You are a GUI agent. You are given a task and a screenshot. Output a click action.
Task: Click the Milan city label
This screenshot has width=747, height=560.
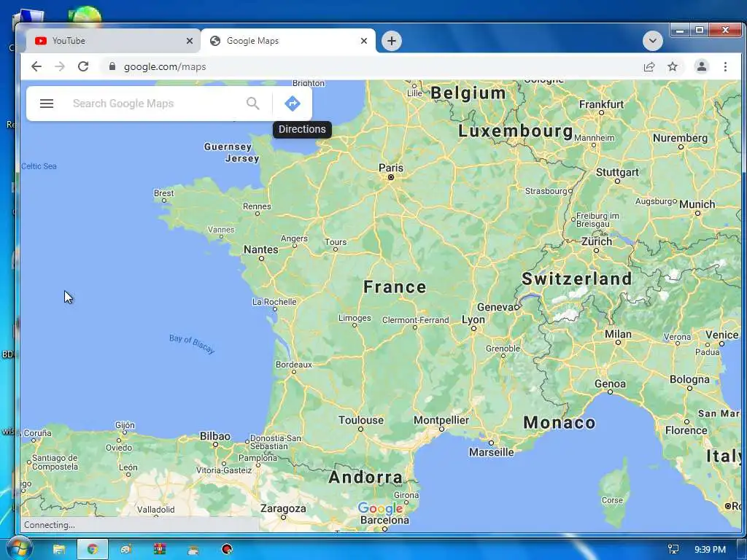618,334
